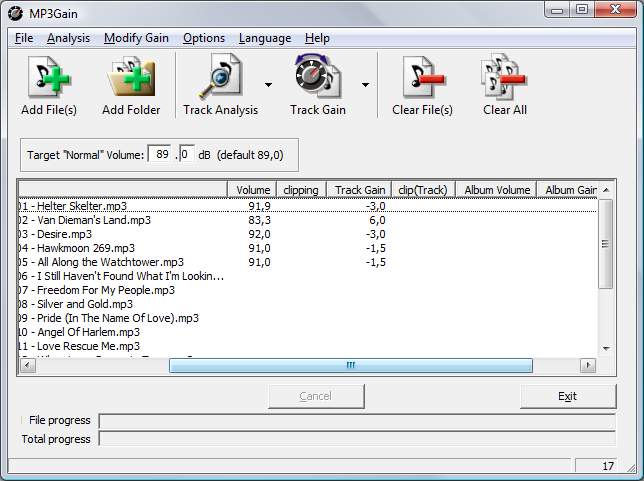This screenshot has width=644, height=481.
Task: Click the Add File(s) toolbar icon
Action: click(x=49, y=78)
